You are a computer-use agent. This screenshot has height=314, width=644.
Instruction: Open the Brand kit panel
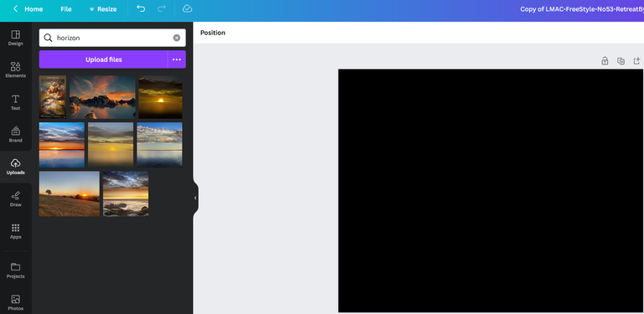(x=16, y=135)
